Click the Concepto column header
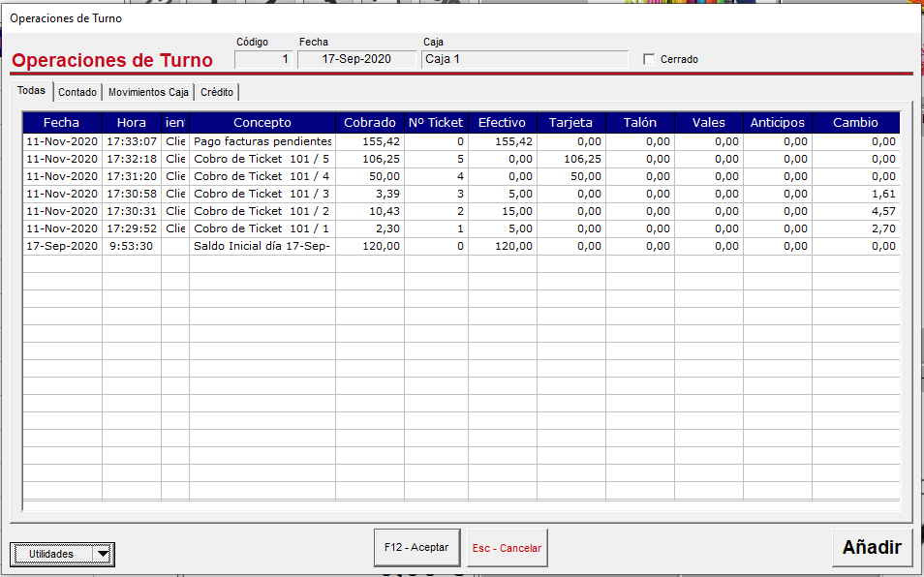 pyautogui.click(x=262, y=122)
